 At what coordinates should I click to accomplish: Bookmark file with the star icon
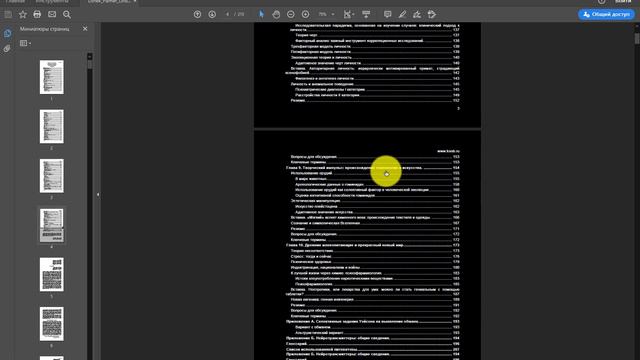23,14
